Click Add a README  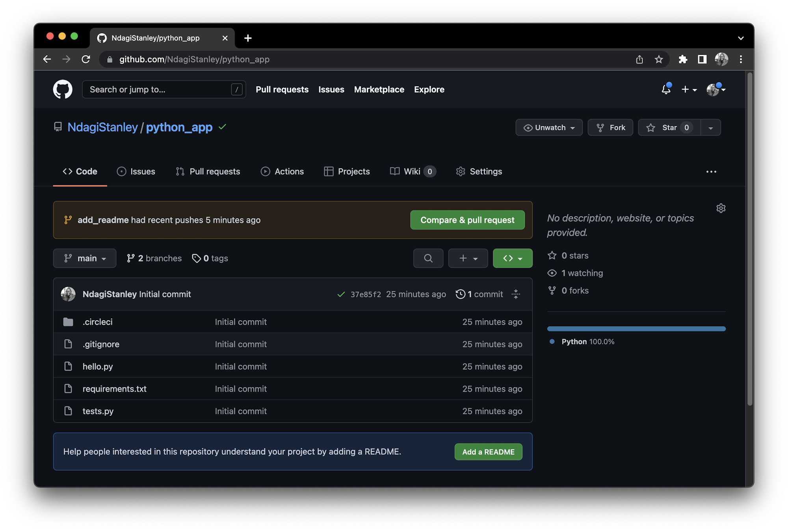[x=488, y=452]
